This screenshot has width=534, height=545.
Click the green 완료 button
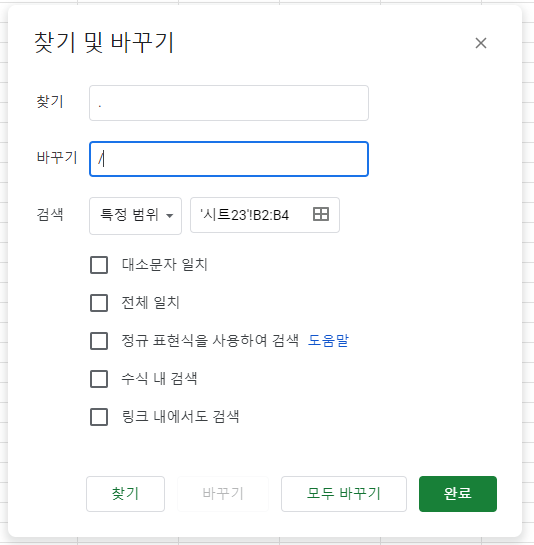pos(458,494)
